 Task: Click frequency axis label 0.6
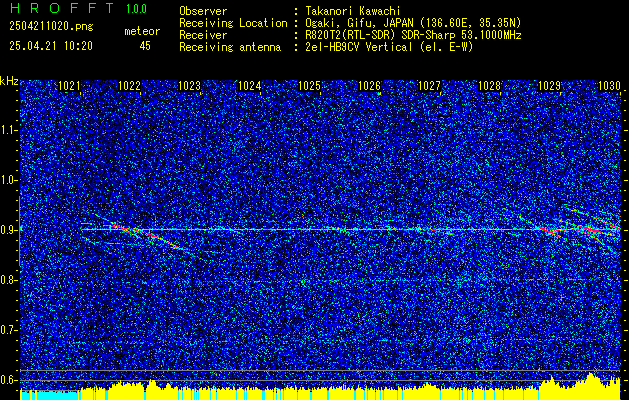8,380
